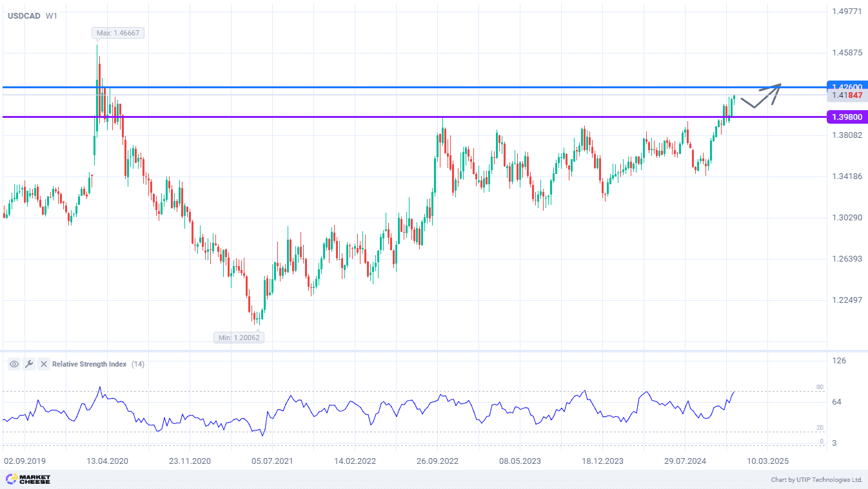Click the 1.49771 price axis label
Screen dimensions: 868x489
click(x=847, y=12)
